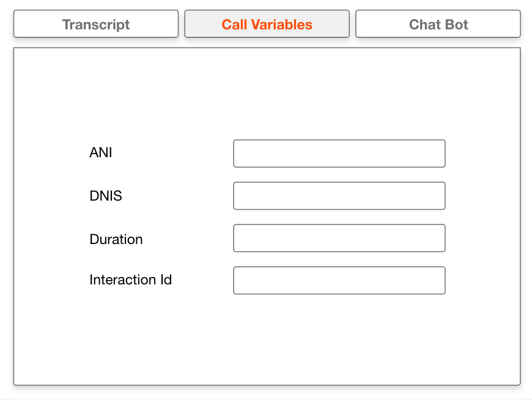Place cursor in the Interaction Id box
532x400 pixels.
339,280
